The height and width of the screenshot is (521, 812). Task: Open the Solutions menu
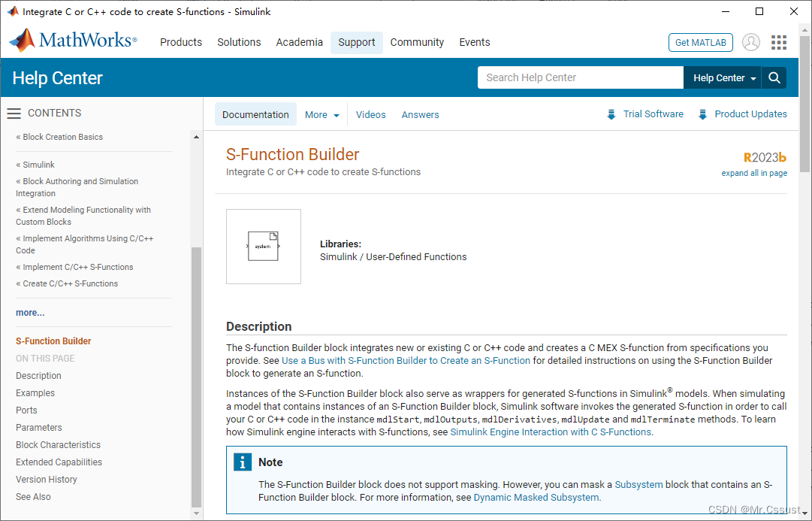[x=239, y=43]
